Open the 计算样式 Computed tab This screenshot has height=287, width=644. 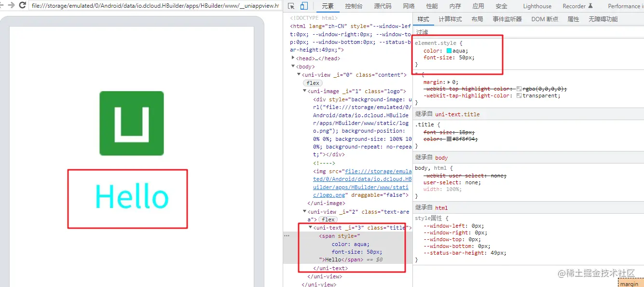pos(449,19)
